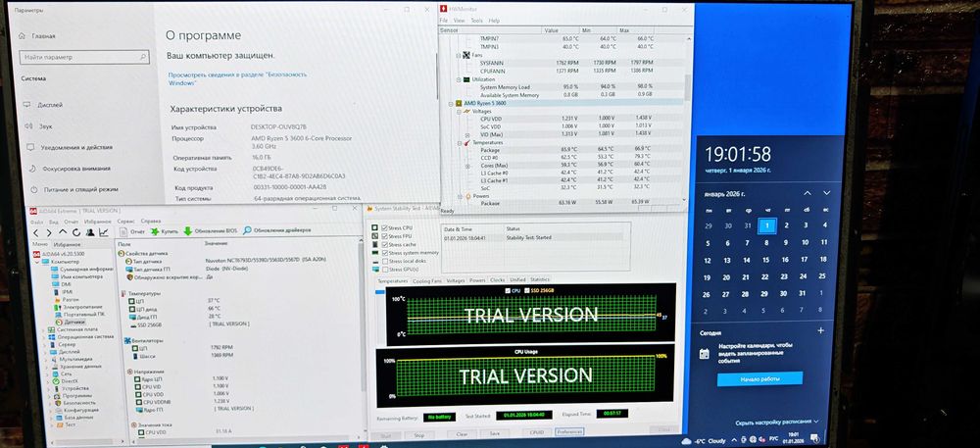Open Обновления драйверов in AIDA64
This screenshot has width=980, height=448.
[x=277, y=230]
